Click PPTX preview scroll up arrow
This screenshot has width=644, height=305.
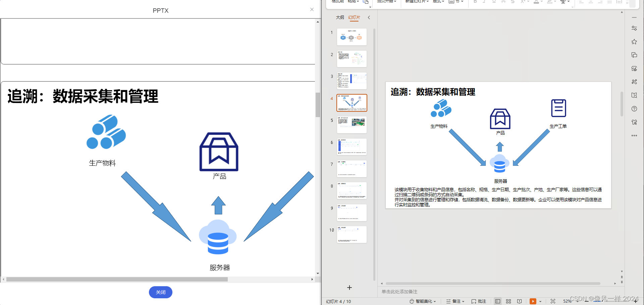tap(318, 22)
